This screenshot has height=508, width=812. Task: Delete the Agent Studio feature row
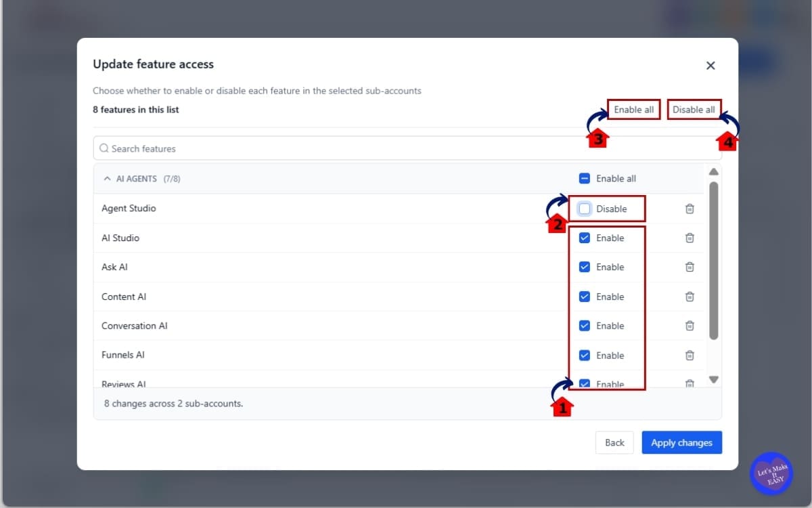coord(690,209)
